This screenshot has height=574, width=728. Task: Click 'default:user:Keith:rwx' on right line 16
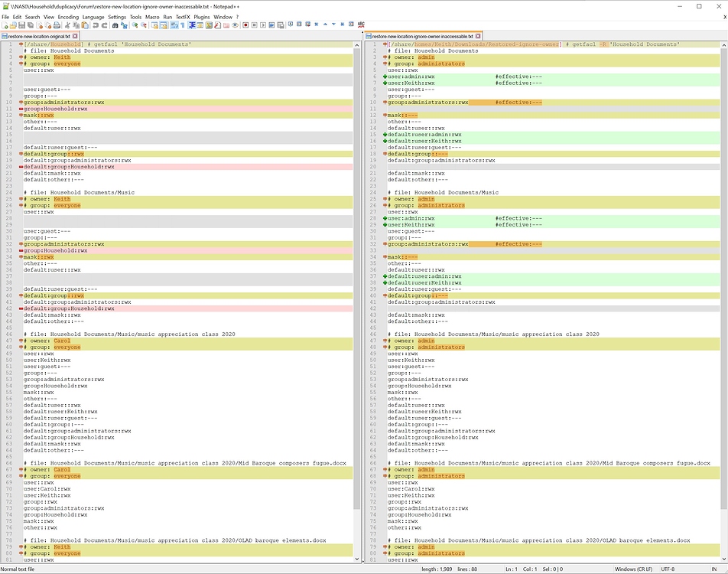pyautogui.click(x=424, y=141)
